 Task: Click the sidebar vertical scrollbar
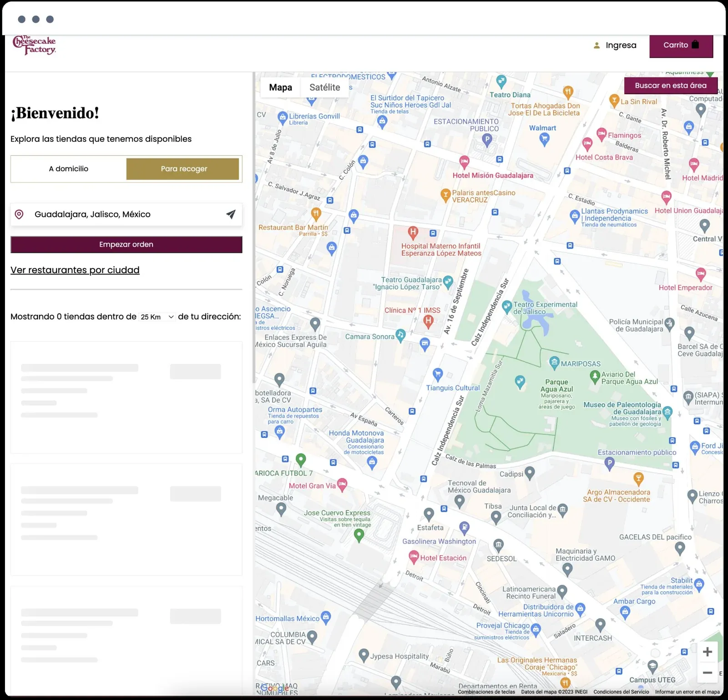click(254, 227)
